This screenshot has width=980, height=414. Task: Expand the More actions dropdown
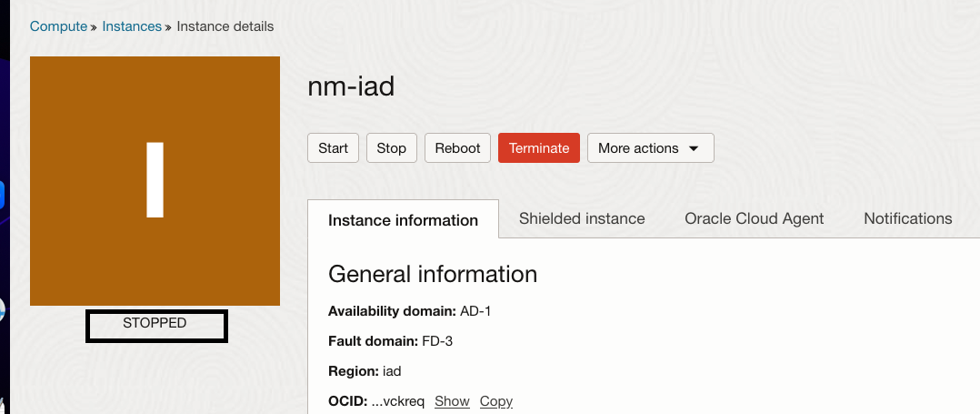click(x=650, y=148)
